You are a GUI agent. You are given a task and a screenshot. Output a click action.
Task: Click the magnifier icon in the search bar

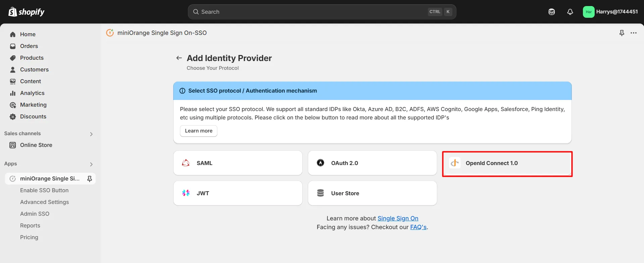click(x=196, y=12)
